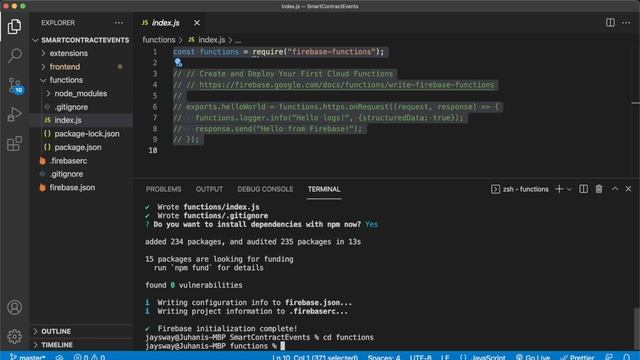Click the breadcrumb ellipsis symbol
This screenshot has height=360, width=640.
point(238,40)
